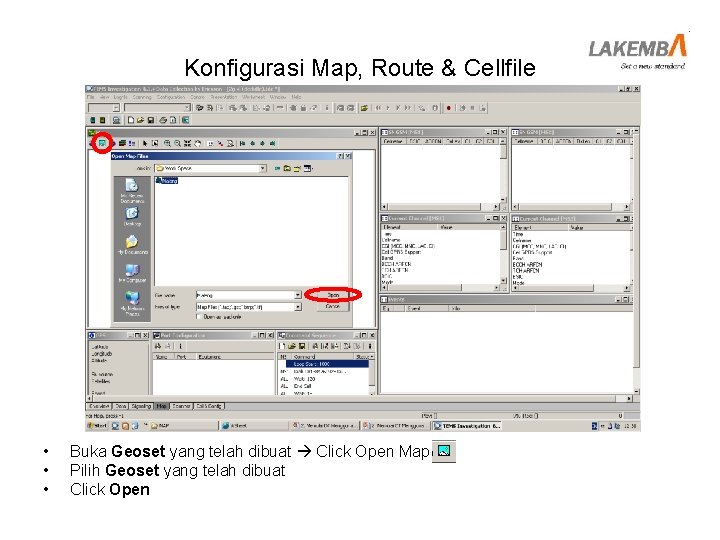Screen dimensions: 720x540
Task: Switch to the Data worksheet tab
Action: tap(121, 406)
